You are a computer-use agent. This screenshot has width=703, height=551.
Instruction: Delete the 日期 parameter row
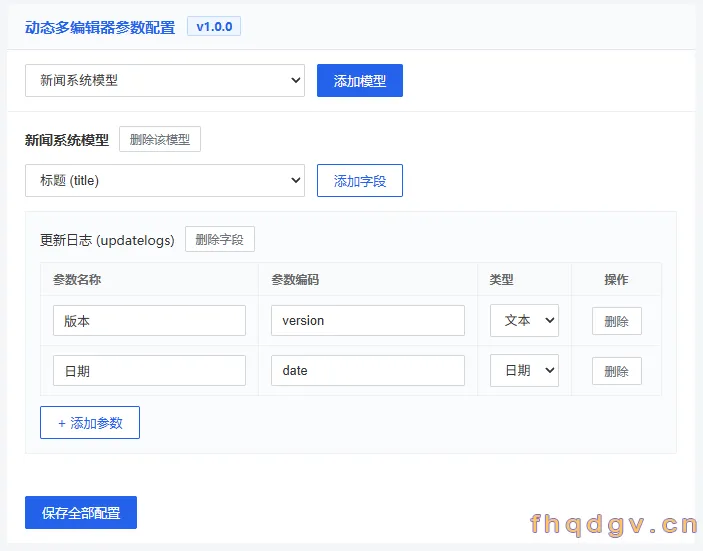click(616, 371)
